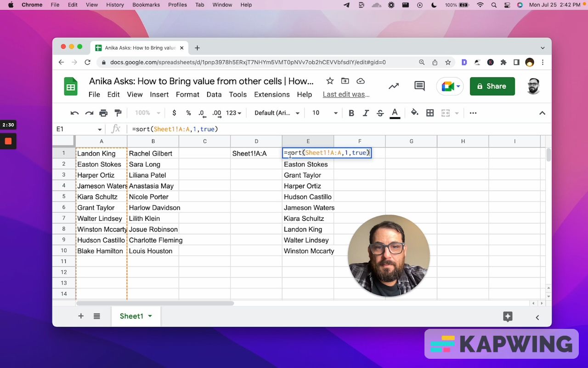Open the font size 10 dropdown
Image resolution: width=588 pixels, height=368 pixels.
[325, 113]
